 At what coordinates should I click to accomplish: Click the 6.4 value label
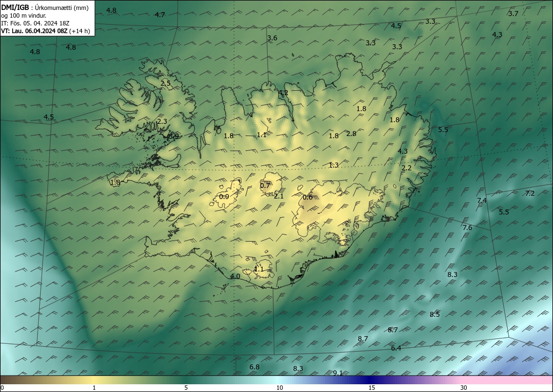tap(396, 348)
